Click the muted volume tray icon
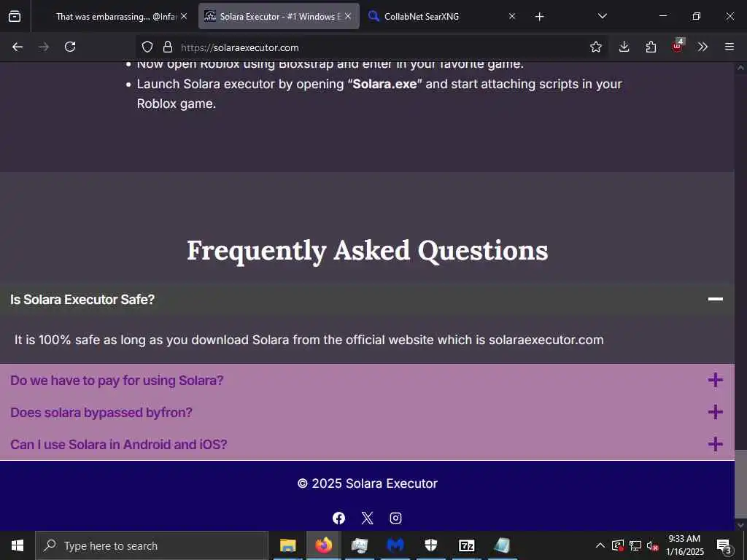The image size is (747, 560). 652,545
